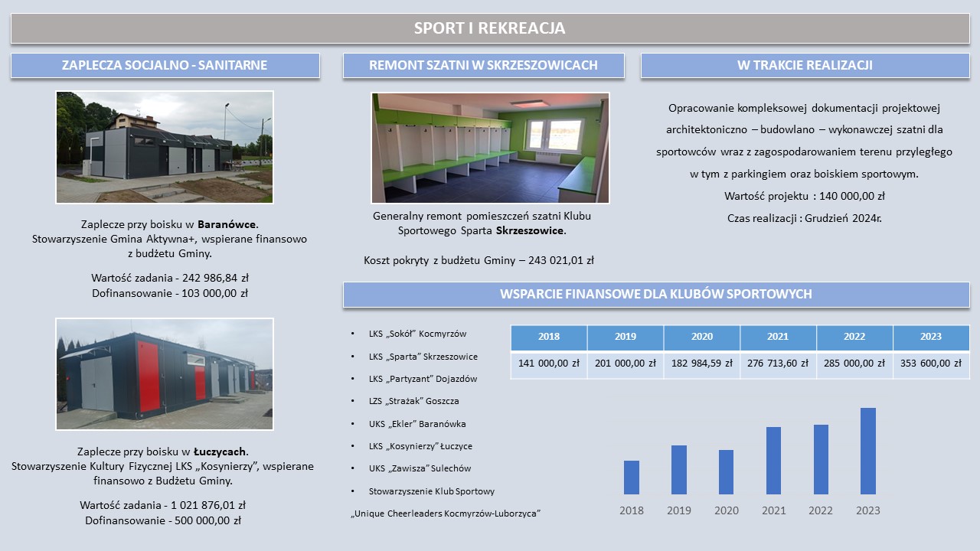Click the Czas realizacji : Grudzień 2024r. line
This screenshot has width=980, height=551.
[x=805, y=218]
